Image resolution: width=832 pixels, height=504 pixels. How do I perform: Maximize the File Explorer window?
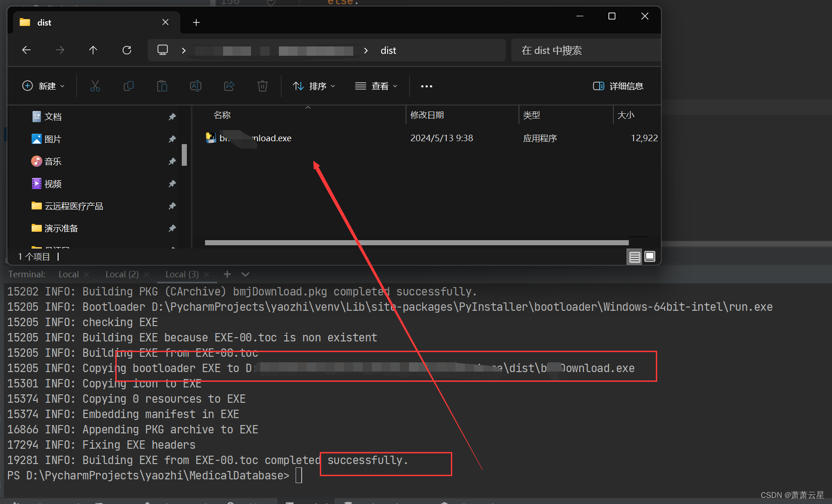pyautogui.click(x=612, y=16)
